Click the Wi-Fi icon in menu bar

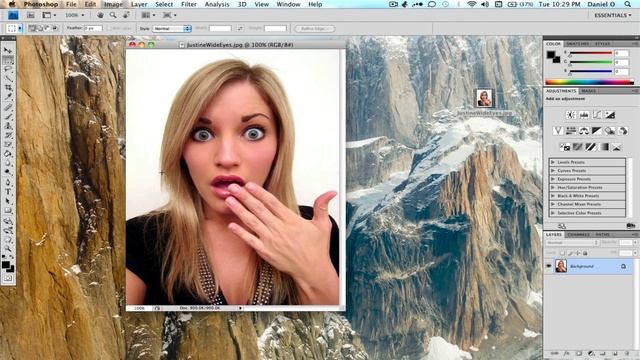[x=471, y=4]
